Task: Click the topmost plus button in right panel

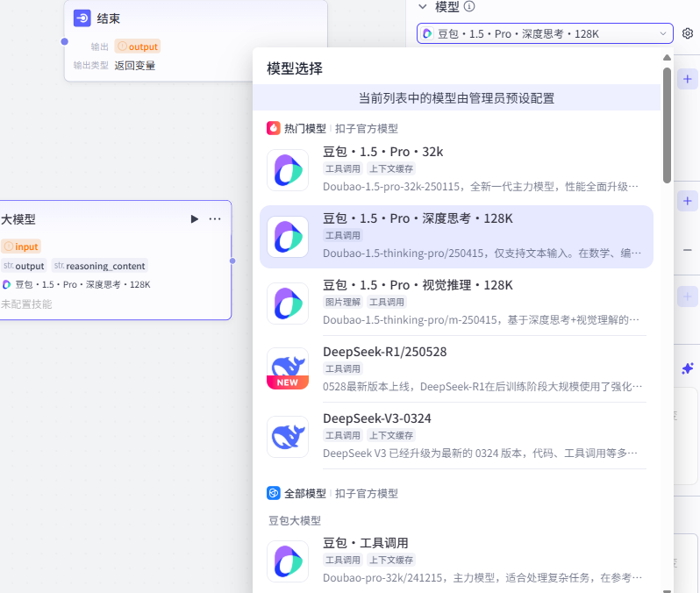Action: tap(688, 79)
